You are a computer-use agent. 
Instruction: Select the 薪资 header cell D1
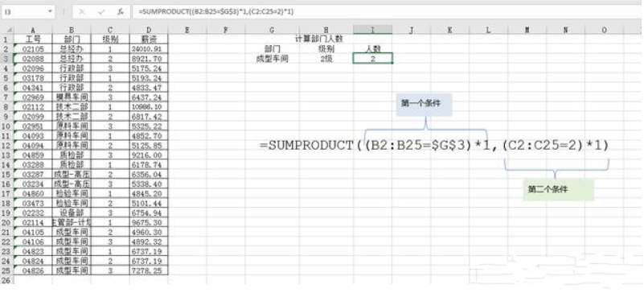click(x=149, y=39)
